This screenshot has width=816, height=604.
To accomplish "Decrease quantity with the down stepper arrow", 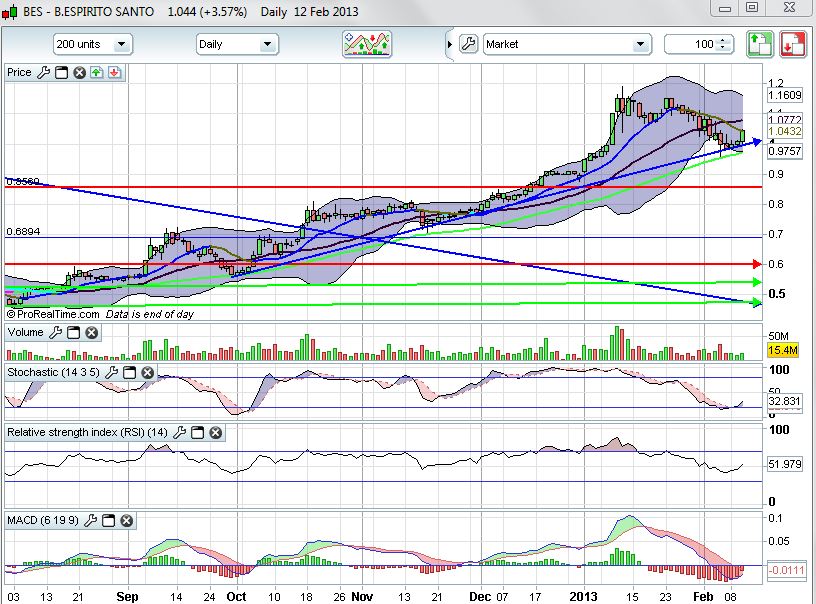I will tap(723, 48).
